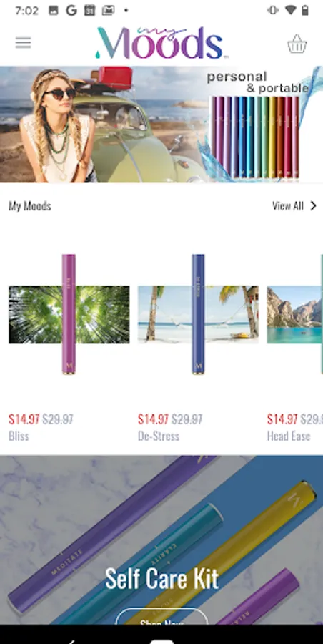
Task: Select the Bliss product image
Action: 69,315
